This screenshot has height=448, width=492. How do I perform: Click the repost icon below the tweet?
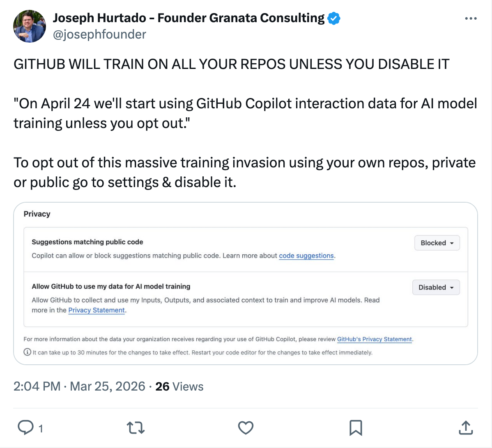136,427
